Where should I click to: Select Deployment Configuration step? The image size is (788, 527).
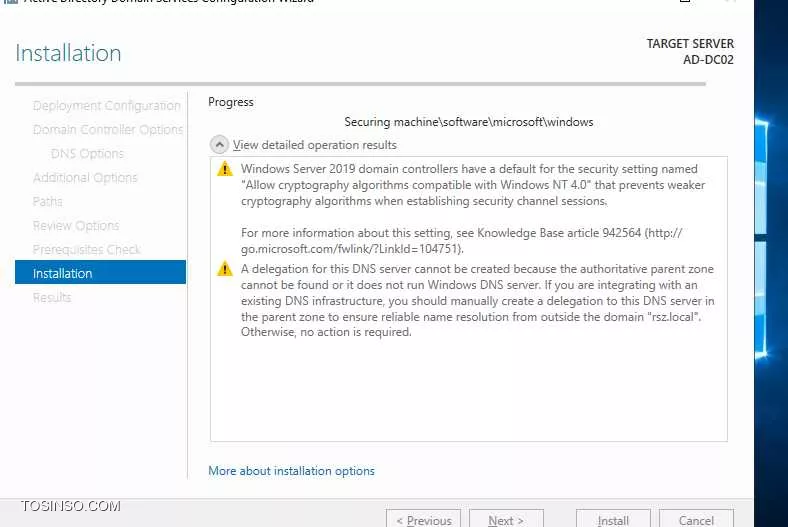tap(107, 106)
